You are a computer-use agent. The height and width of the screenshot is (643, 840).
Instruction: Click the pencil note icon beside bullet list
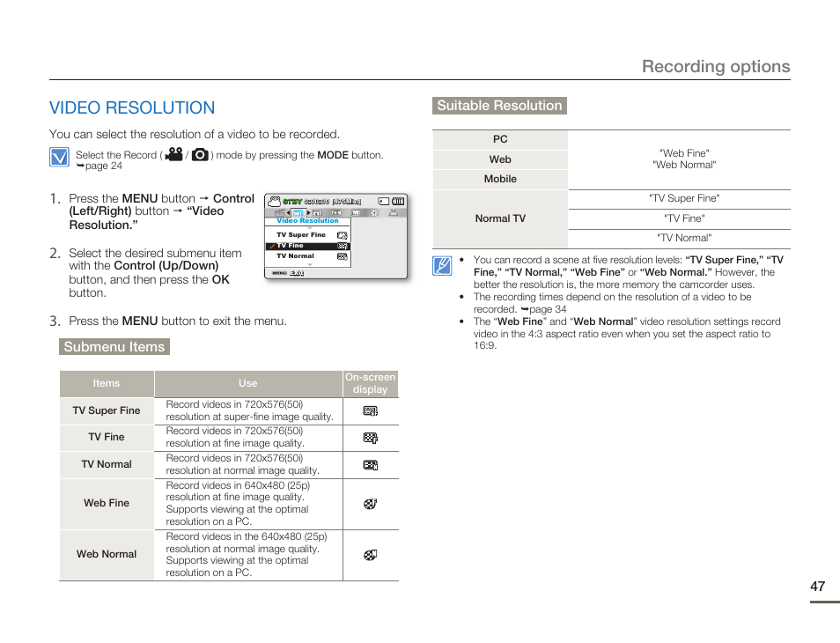click(x=442, y=266)
